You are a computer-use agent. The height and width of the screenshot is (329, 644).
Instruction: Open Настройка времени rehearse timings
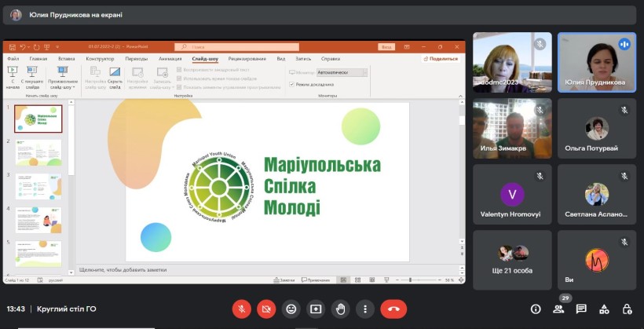(137, 78)
